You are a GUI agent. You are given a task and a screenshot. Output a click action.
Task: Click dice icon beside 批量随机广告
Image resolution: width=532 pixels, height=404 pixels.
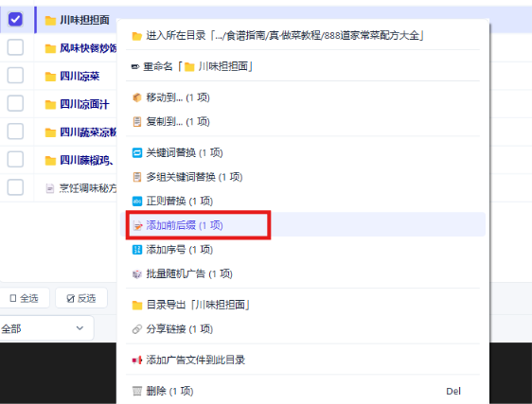136,274
